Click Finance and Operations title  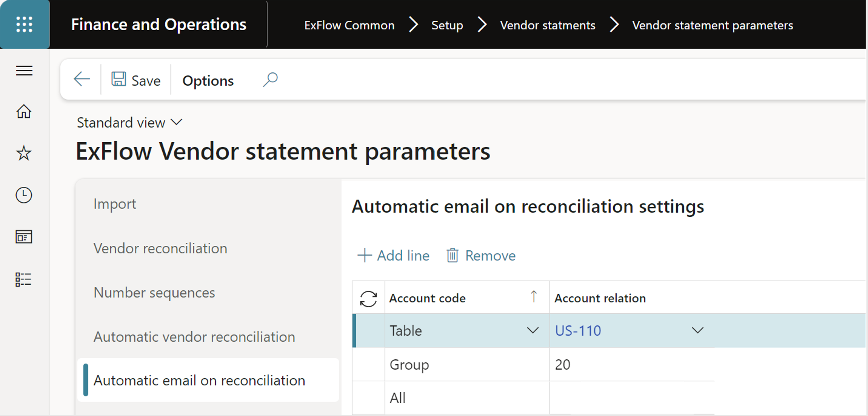(x=159, y=24)
